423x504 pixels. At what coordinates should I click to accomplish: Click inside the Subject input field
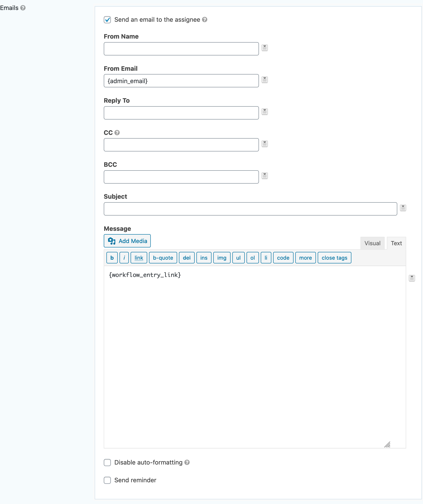250,209
